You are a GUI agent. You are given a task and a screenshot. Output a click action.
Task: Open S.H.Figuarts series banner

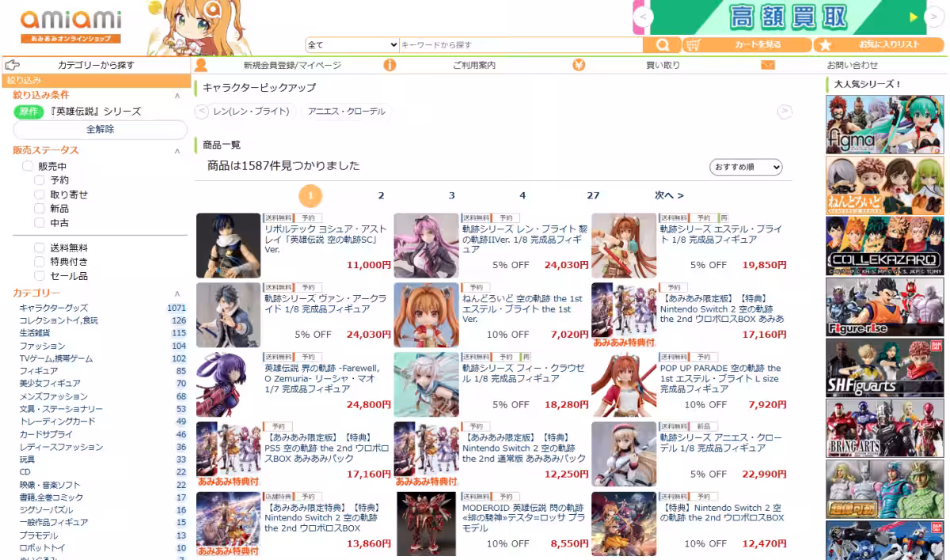click(884, 367)
